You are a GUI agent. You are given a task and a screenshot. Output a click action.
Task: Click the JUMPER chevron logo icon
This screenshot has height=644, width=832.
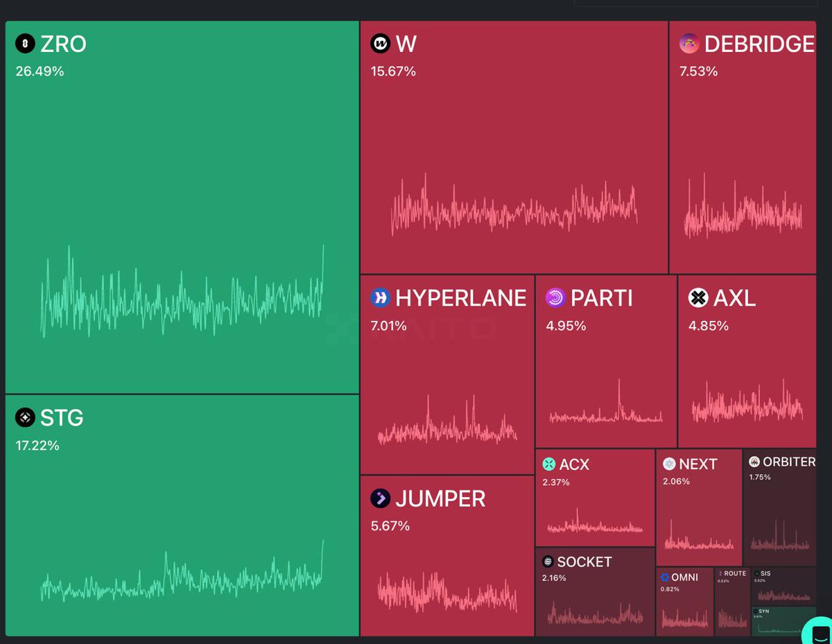(x=380, y=498)
